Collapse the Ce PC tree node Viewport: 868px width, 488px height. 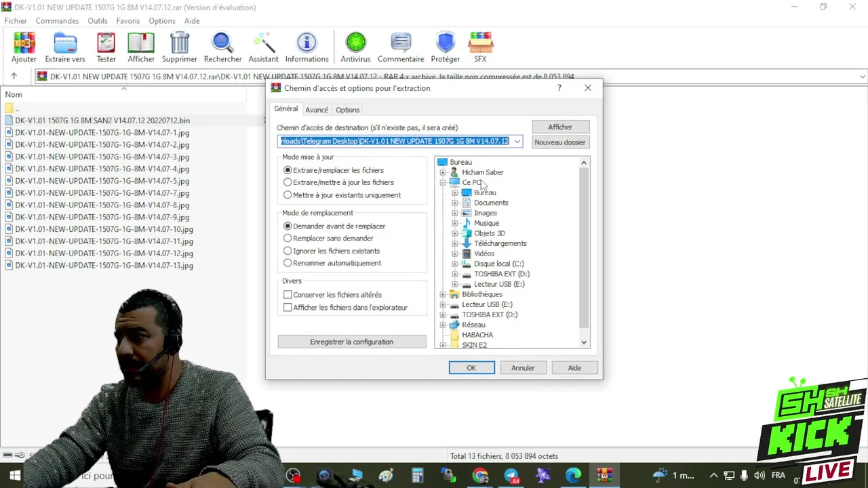(443, 182)
